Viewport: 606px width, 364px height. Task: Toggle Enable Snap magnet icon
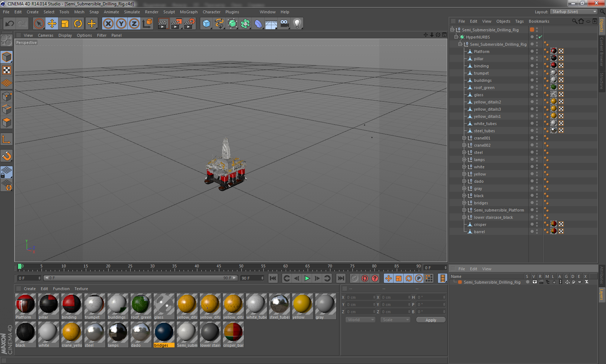7,156
